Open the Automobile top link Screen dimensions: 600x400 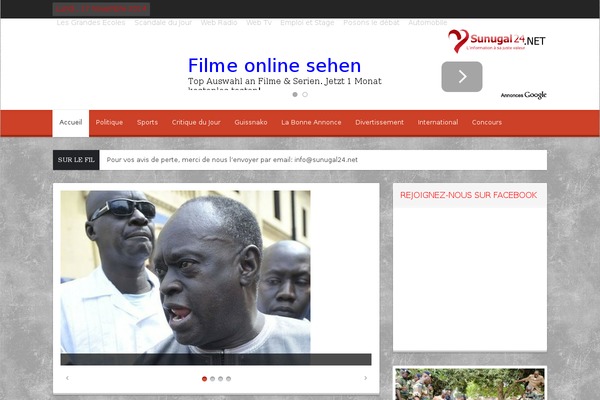(x=427, y=23)
